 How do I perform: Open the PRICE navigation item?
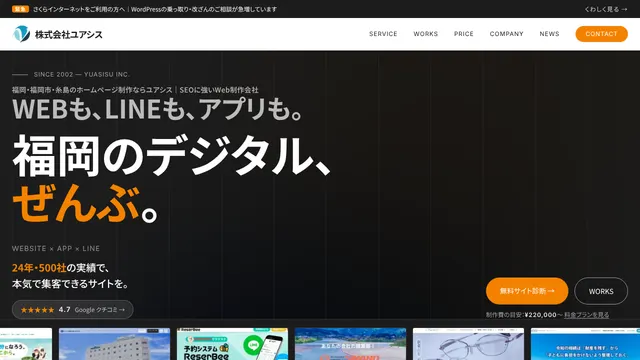coord(464,34)
